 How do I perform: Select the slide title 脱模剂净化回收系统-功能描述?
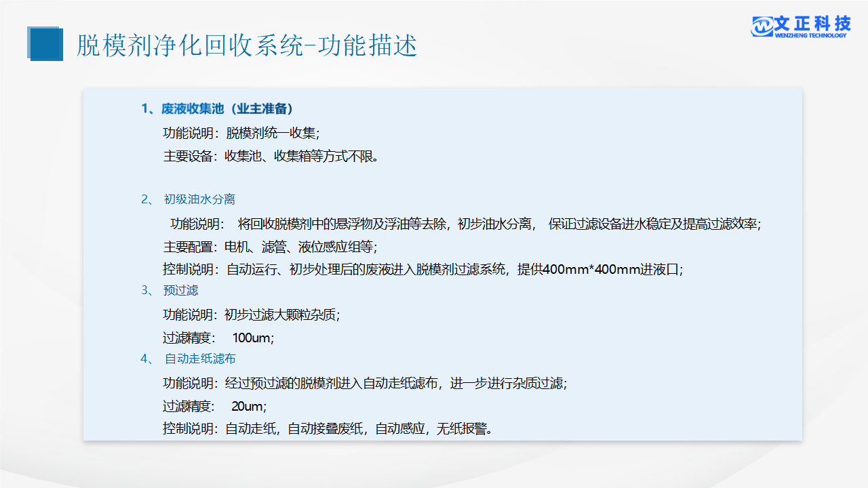click(x=247, y=45)
